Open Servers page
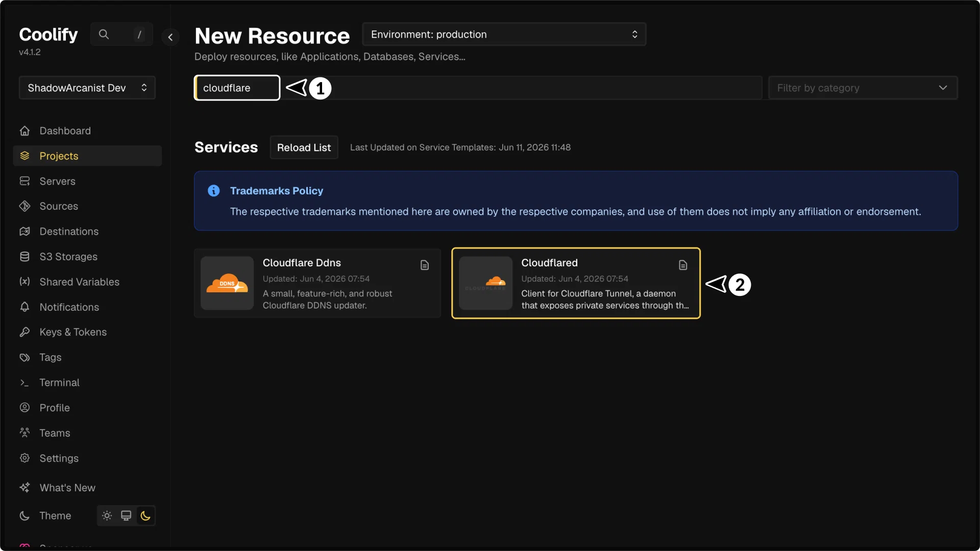 pyautogui.click(x=87, y=181)
